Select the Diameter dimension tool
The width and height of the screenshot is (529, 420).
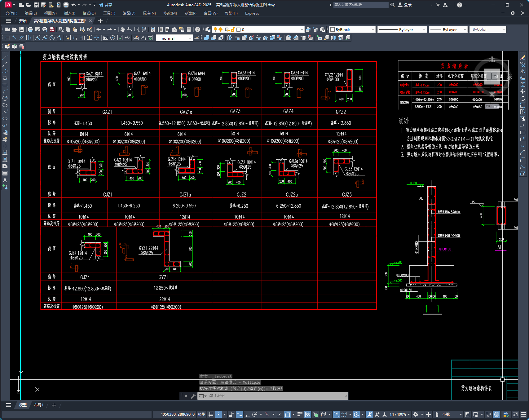point(52,38)
